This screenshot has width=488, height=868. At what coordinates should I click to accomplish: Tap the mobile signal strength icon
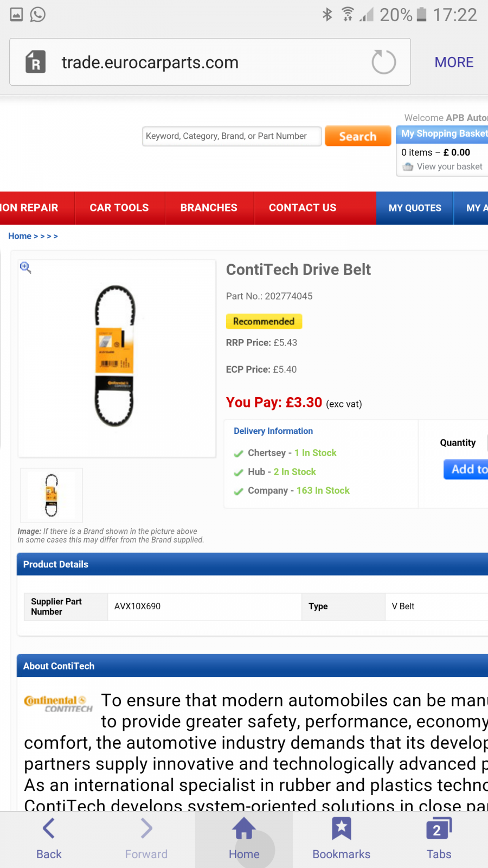pos(367,15)
